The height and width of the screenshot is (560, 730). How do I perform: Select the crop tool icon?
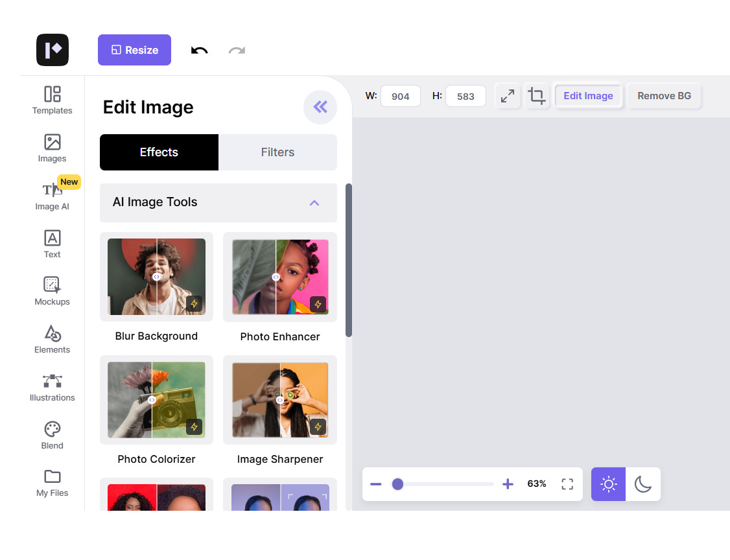[537, 96]
